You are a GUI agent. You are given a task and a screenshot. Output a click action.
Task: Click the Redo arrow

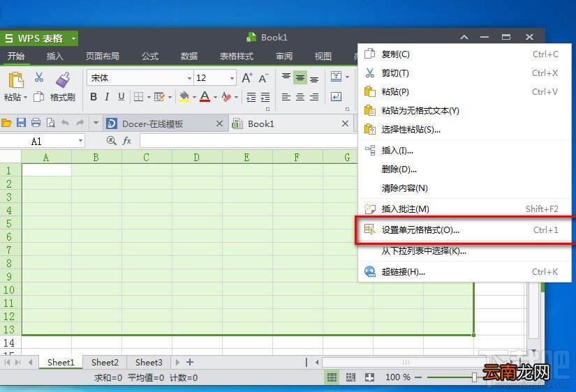pos(80,123)
